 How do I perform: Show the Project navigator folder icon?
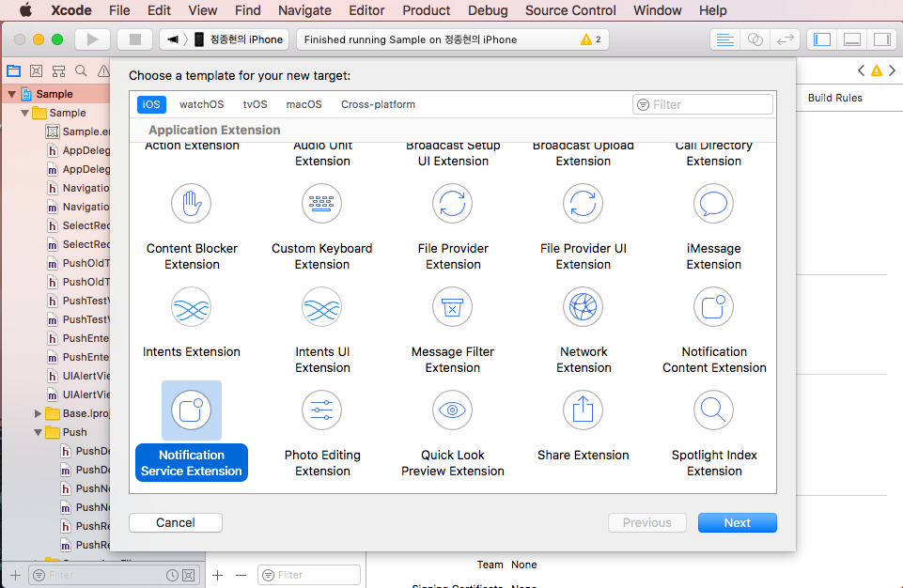(x=14, y=70)
